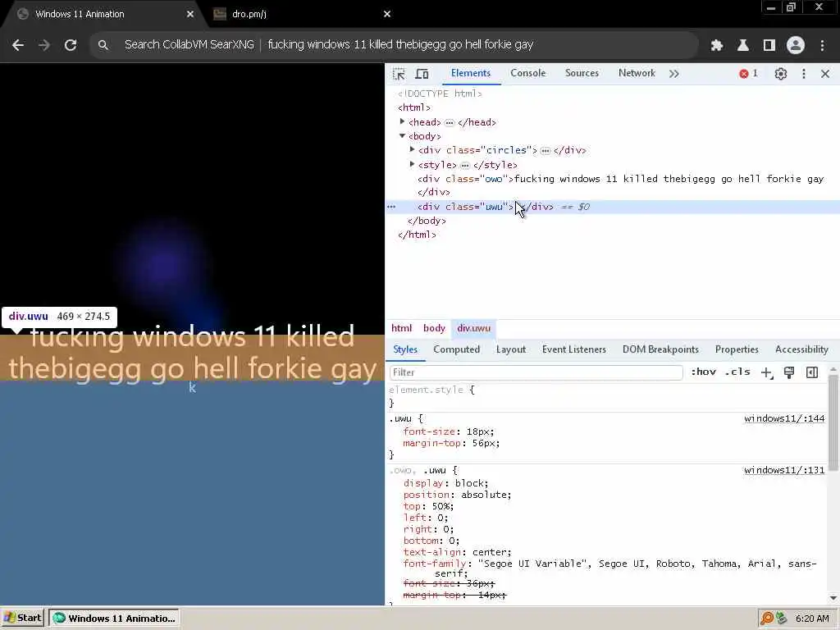
Task: Reload the current page
Action: click(71, 46)
